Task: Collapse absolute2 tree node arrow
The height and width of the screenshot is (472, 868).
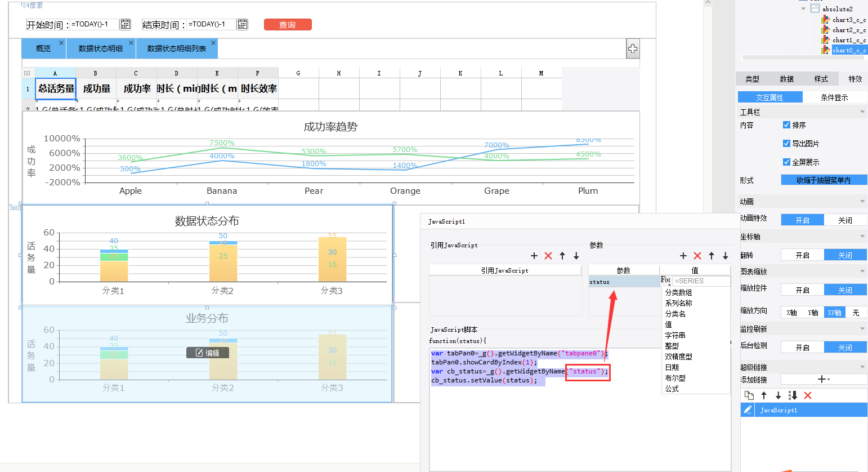Action: pyautogui.click(x=803, y=9)
